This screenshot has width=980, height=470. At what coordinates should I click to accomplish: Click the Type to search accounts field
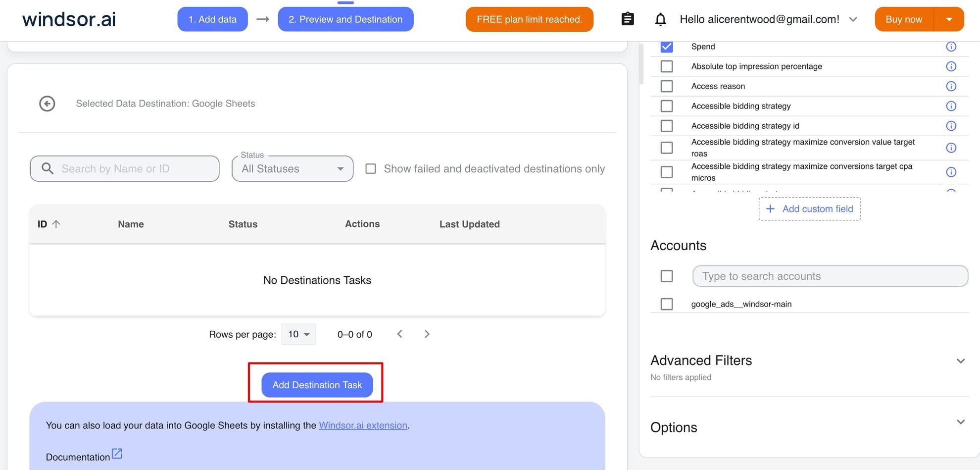(x=830, y=276)
